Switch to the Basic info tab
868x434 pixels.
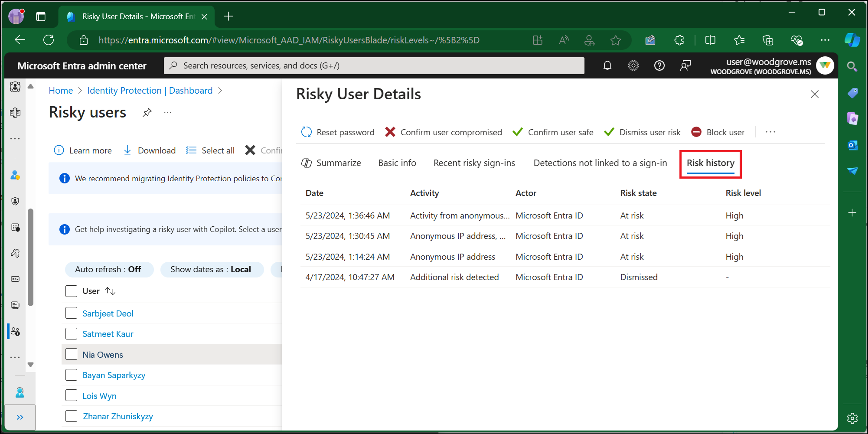point(397,163)
